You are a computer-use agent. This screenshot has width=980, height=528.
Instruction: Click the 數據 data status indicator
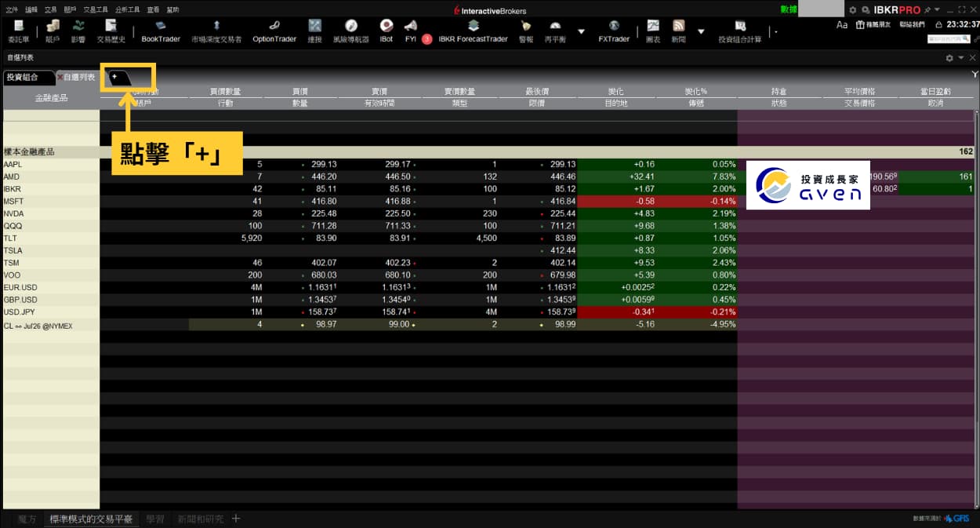coord(789,10)
